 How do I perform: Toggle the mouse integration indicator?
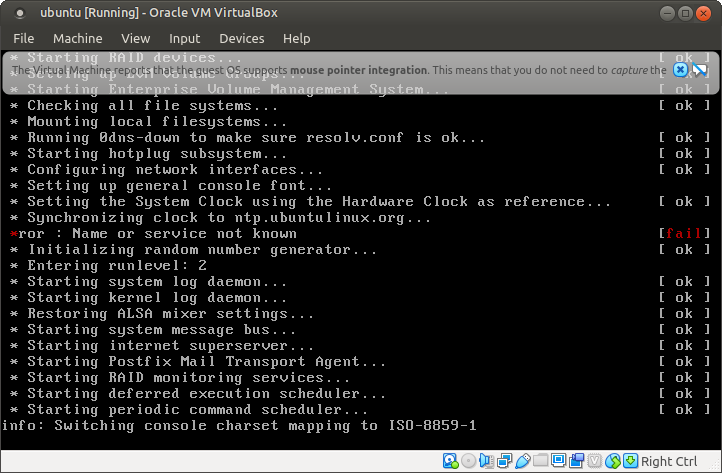coord(613,461)
